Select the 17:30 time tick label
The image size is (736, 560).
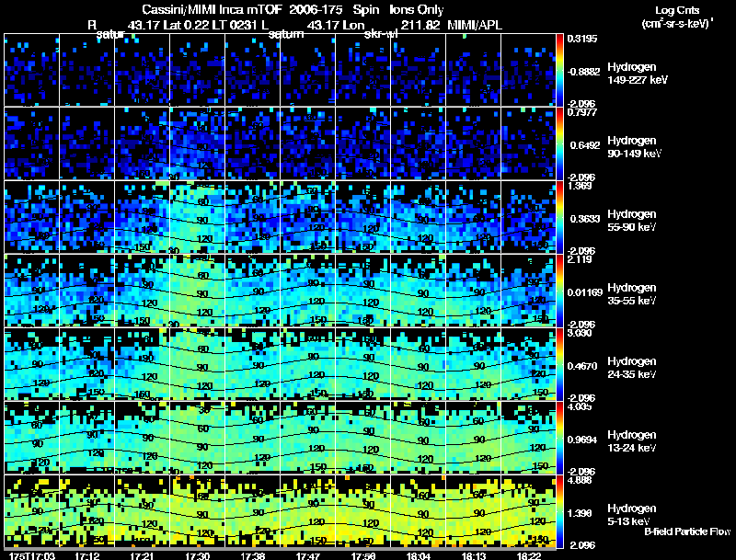197,554
